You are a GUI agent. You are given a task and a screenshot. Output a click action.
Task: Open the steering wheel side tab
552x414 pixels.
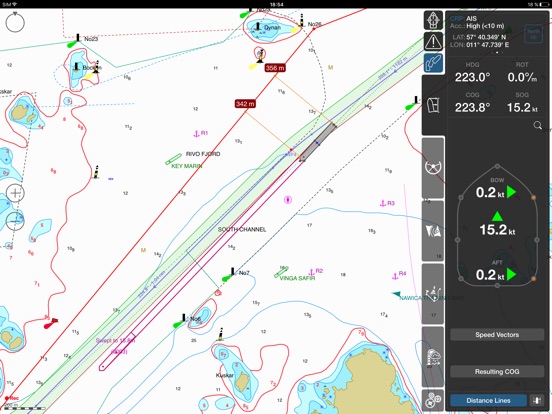pyautogui.click(x=433, y=168)
